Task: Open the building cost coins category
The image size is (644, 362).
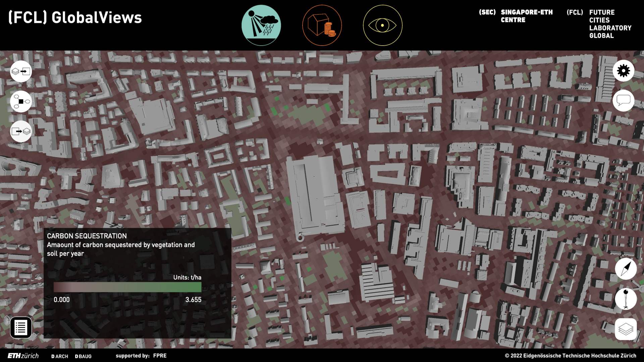Action: click(322, 25)
